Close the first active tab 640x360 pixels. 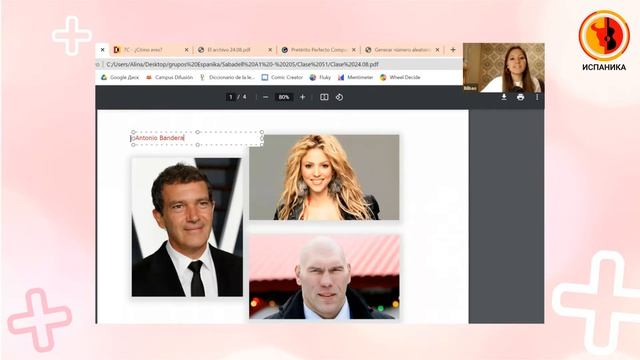coord(102,50)
